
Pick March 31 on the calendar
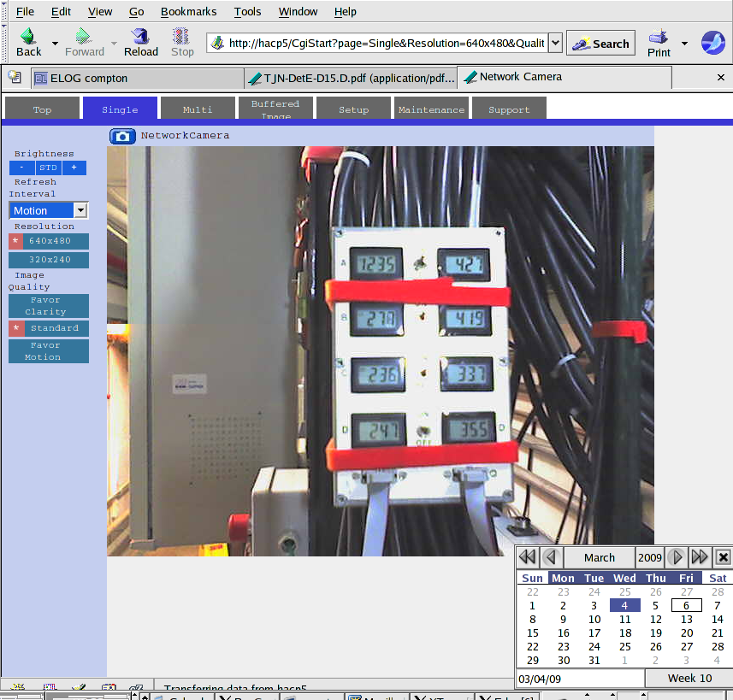pos(594,661)
